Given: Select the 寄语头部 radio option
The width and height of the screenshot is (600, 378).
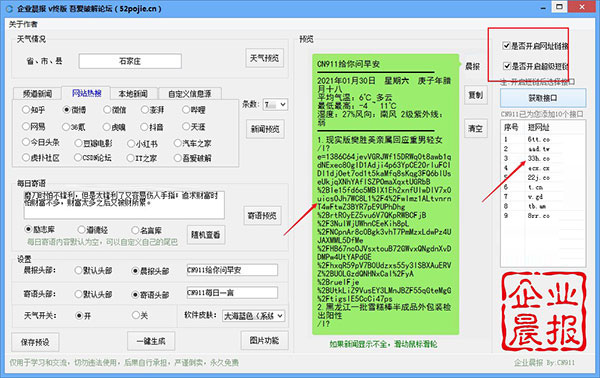Looking at the screenshot, I should 150,295.
